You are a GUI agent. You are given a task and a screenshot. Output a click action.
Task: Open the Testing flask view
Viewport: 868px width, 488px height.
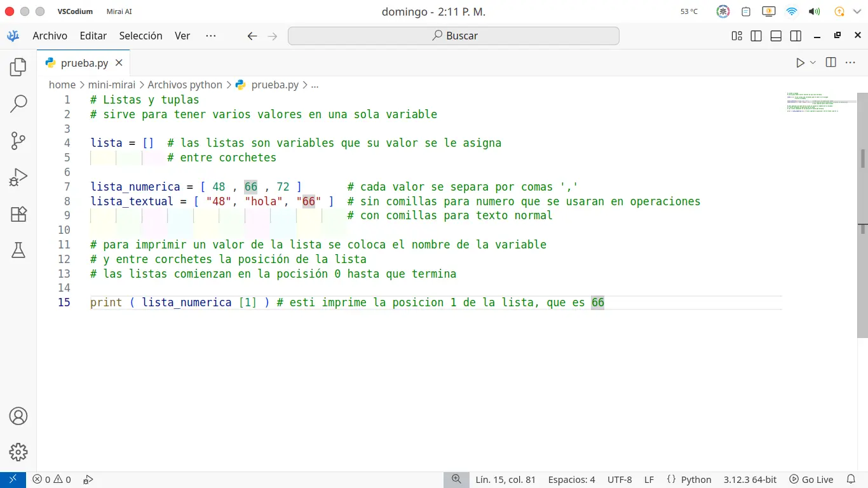[x=18, y=251]
